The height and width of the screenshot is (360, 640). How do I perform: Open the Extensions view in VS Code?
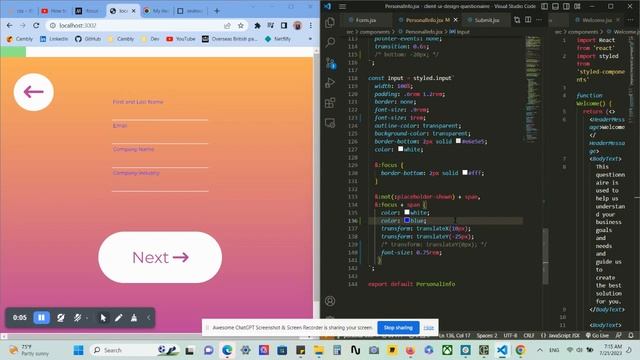coord(330,102)
